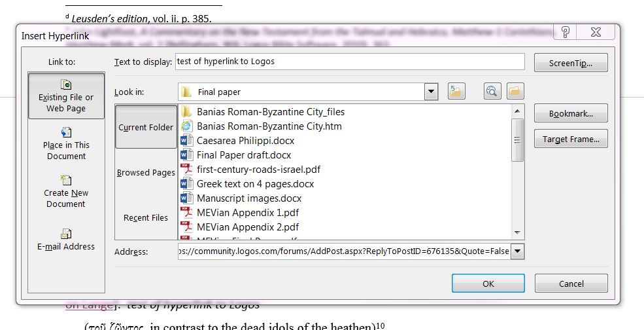Select Create New Document option
Viewport: 644px width, 330px height.
click(66, 192)
